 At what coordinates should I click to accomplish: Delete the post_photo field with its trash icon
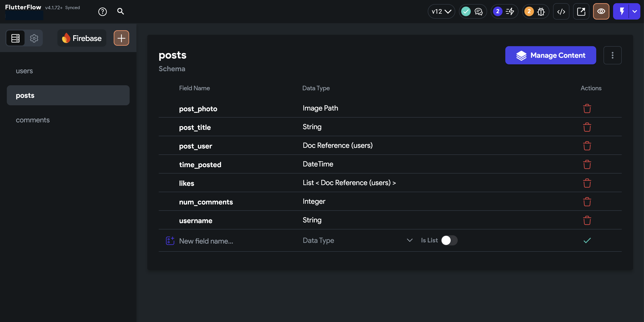pos(587,108)
